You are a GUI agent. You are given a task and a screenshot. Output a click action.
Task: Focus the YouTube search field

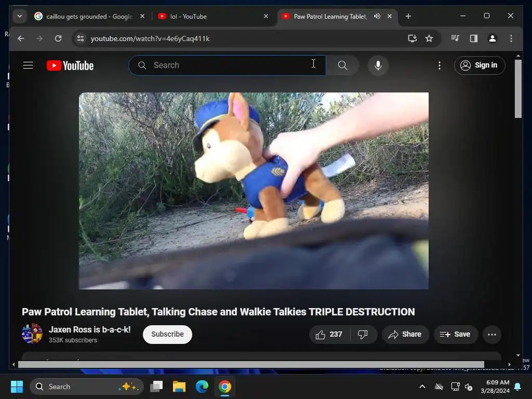click(228, 65)
